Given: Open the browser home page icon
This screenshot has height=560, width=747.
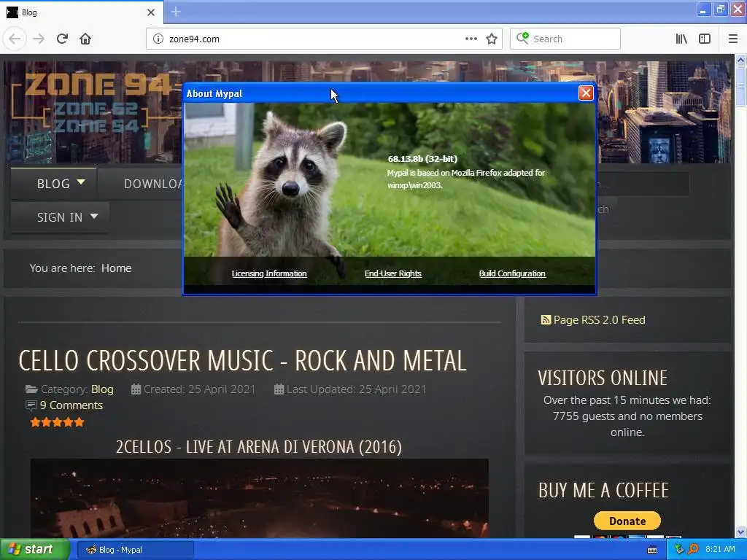Looking at the screenshot, I should click(x=85, y=39).
